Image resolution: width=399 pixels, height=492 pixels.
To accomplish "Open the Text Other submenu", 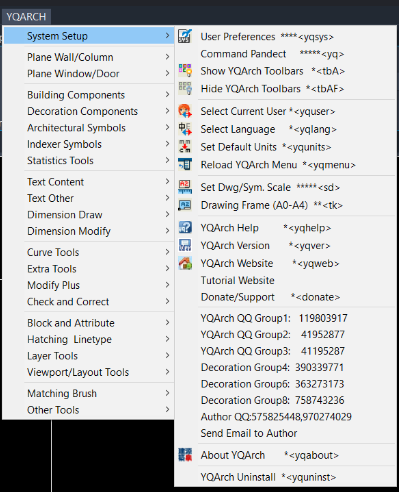I will 89,198.
